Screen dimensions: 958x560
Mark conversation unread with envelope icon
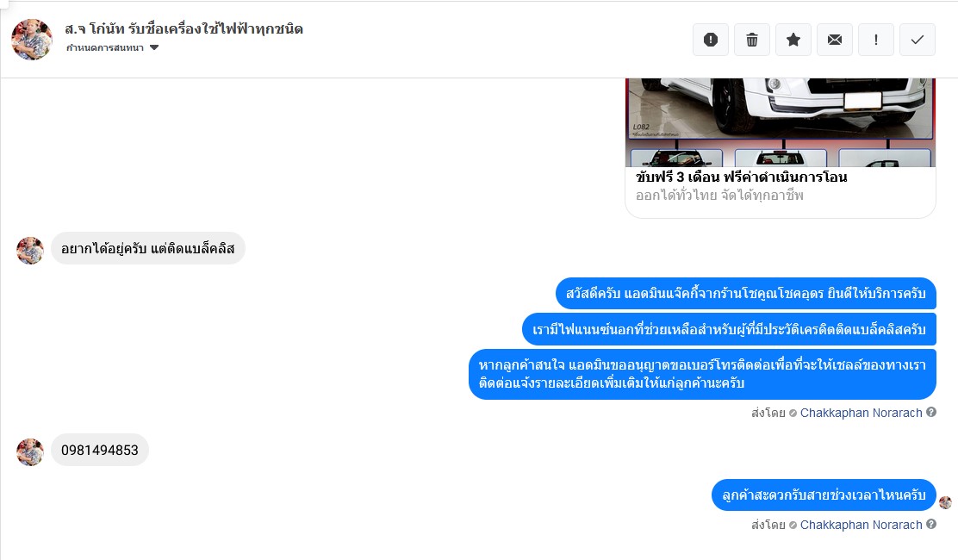pos(835,40)
